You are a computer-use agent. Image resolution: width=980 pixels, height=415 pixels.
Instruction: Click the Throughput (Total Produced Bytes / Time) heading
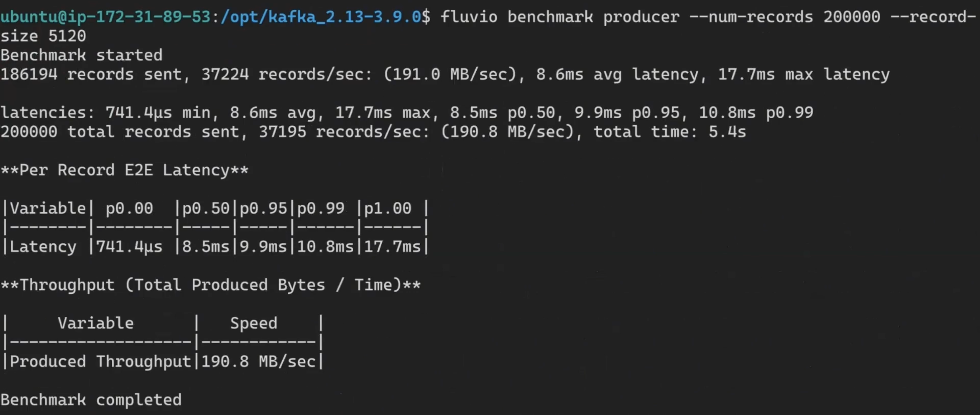pyautogui.click(x=210, y=285)
